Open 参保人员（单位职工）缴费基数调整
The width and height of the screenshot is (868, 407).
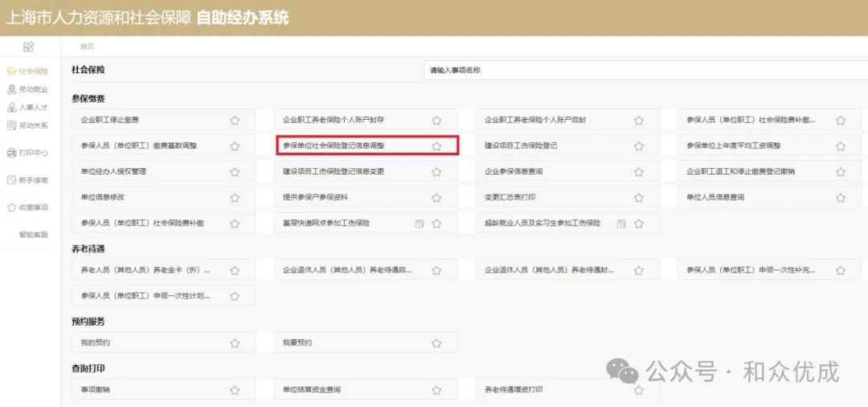click(x=164, y=146)
